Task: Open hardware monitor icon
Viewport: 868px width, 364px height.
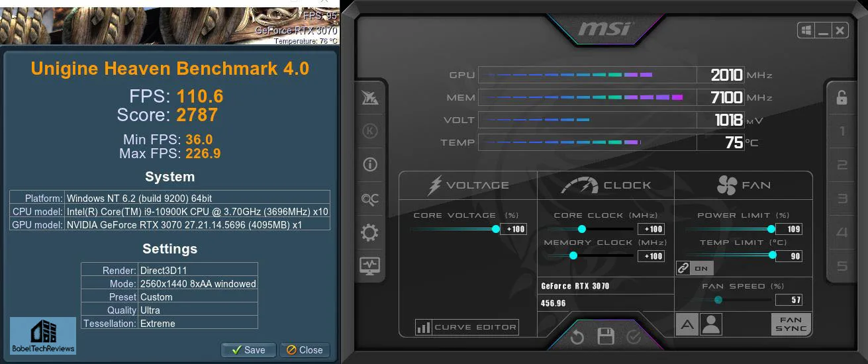Action: (x=369, y=266)
